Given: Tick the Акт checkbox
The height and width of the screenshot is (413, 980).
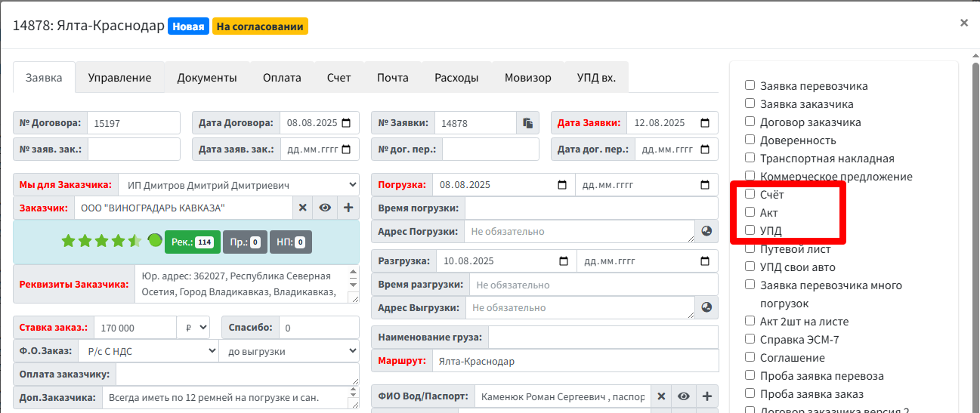Looking at the screenshot, I should point(750,212).
